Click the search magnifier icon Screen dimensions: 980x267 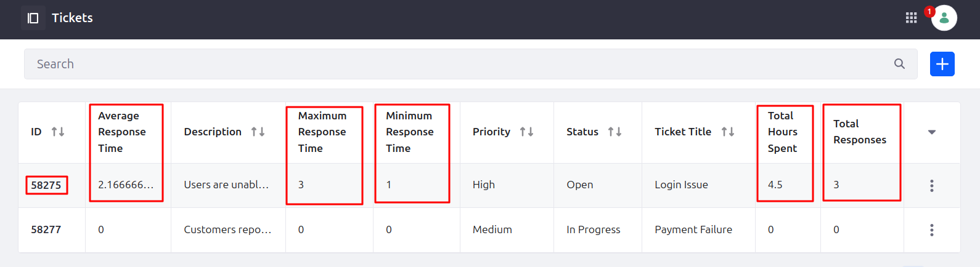(899, 64)
